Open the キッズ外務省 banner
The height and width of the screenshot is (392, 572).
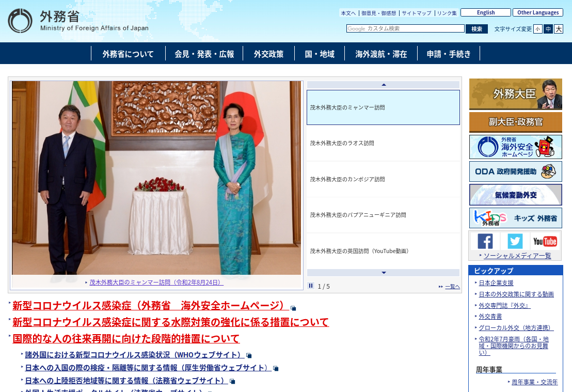tap(515, 218)
